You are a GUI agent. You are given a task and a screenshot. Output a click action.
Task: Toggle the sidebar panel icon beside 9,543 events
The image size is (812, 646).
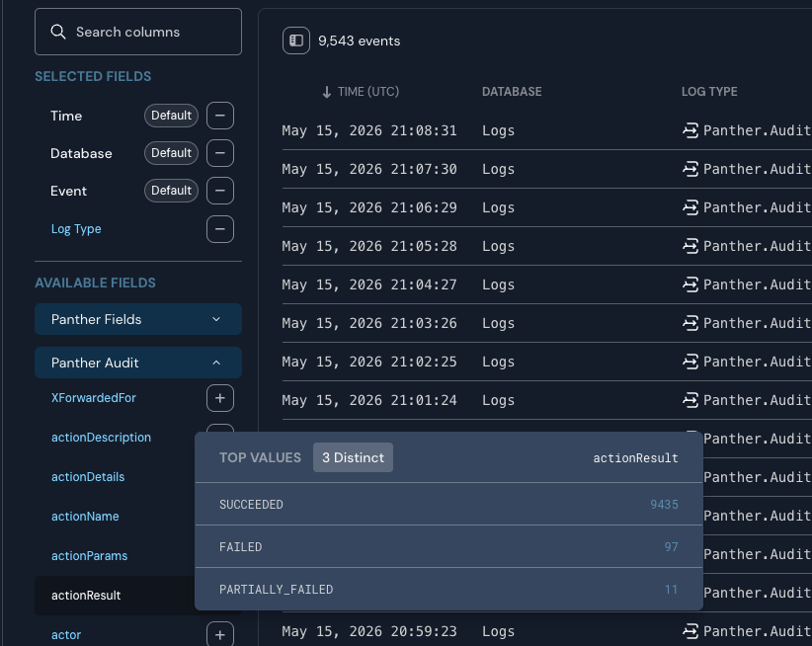click(296, 40)
